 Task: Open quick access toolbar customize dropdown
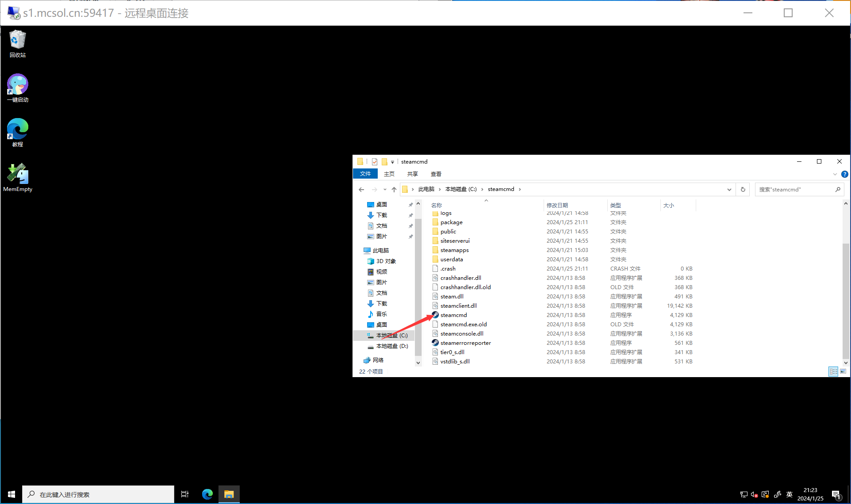click(392, 162)
